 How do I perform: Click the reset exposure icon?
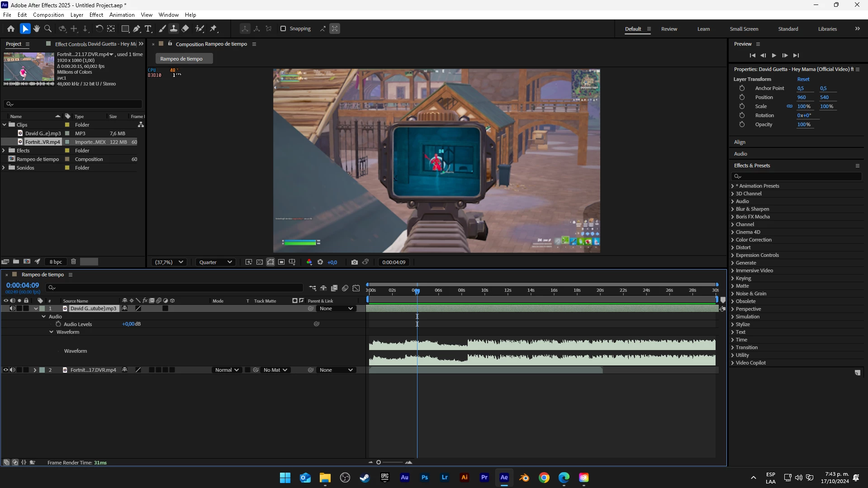(320, 262)
